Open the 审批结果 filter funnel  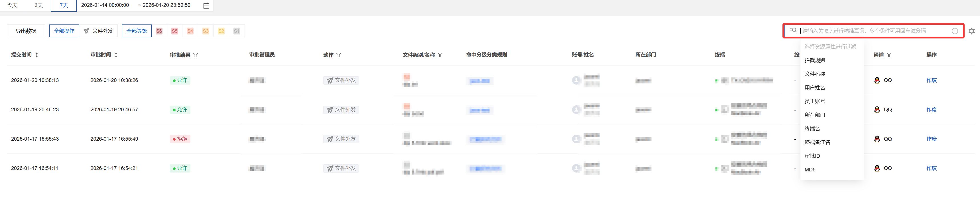click(x=196, y=55)
